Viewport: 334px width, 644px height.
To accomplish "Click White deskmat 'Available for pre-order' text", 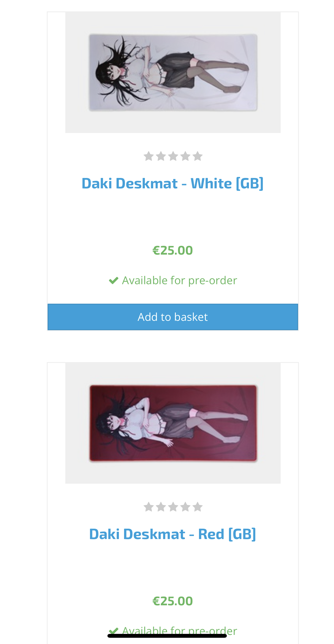I will [x=179, y=281].
